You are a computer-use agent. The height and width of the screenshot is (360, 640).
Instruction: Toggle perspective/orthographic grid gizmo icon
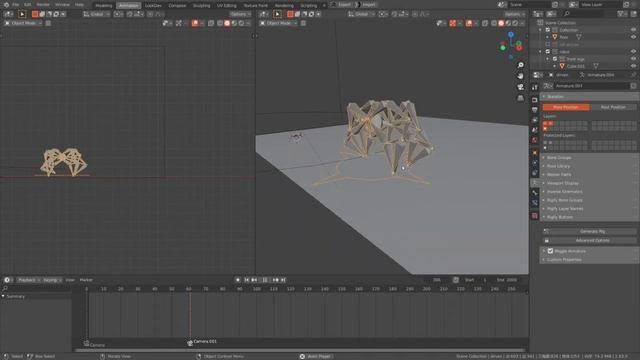[520, 98]
